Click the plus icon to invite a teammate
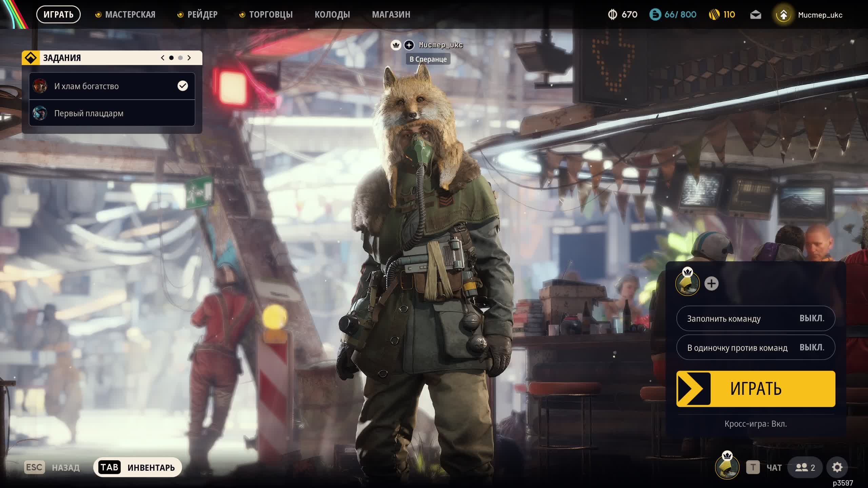The width and height of the screenshot is (868, 488). pyautogui.click(x=711, y=284)
